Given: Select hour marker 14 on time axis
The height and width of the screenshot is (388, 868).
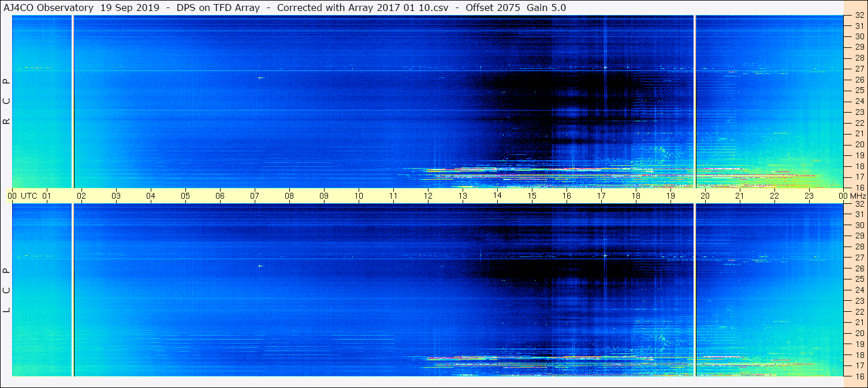Looking at the screenshot, I should point(497,196).
